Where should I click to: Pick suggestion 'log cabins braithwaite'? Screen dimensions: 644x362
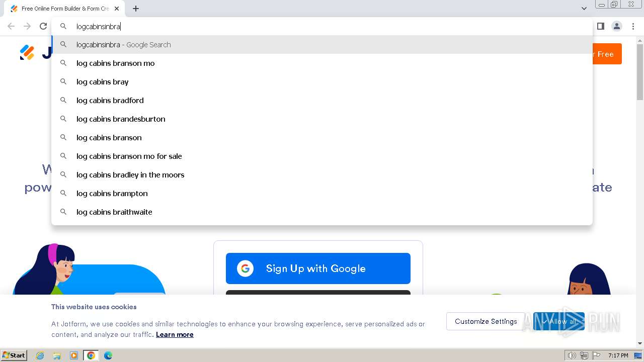point(322,212)
